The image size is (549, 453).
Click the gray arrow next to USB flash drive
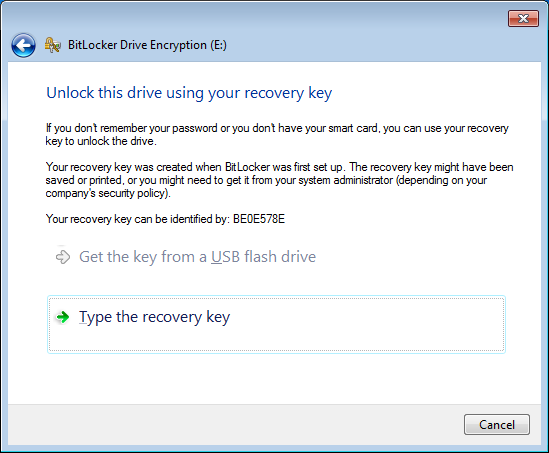[63, 257]
